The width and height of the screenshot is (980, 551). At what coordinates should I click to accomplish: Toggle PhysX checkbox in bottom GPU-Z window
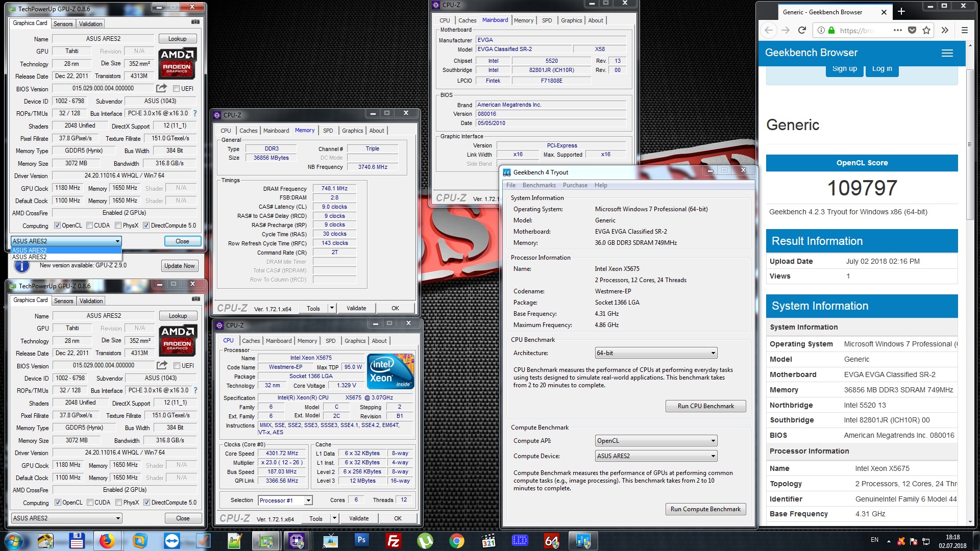click(x=118, y=503)
